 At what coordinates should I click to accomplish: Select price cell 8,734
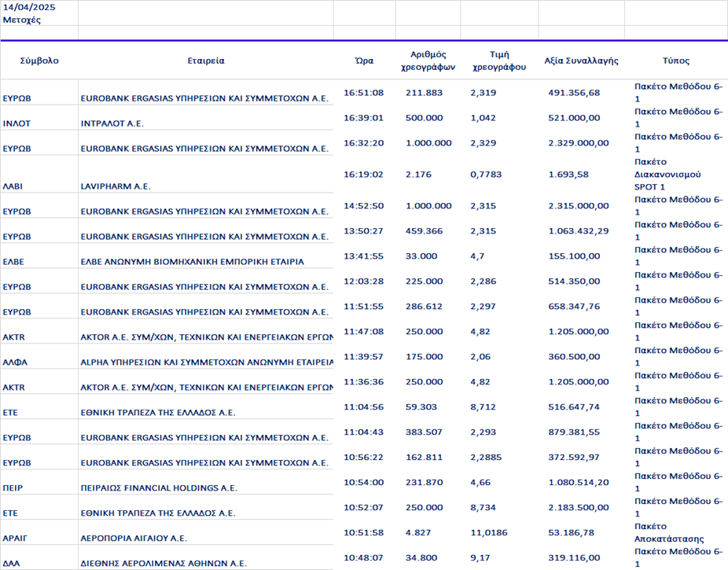click(x=483, y=507)
